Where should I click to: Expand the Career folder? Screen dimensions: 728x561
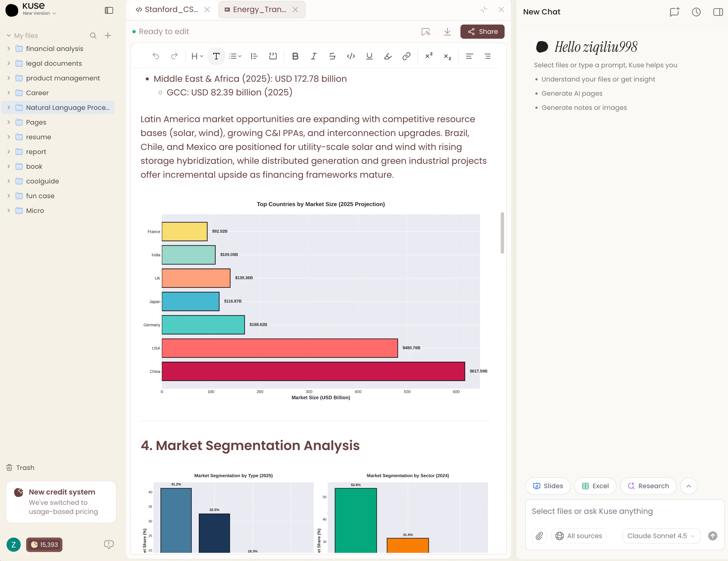9,93
